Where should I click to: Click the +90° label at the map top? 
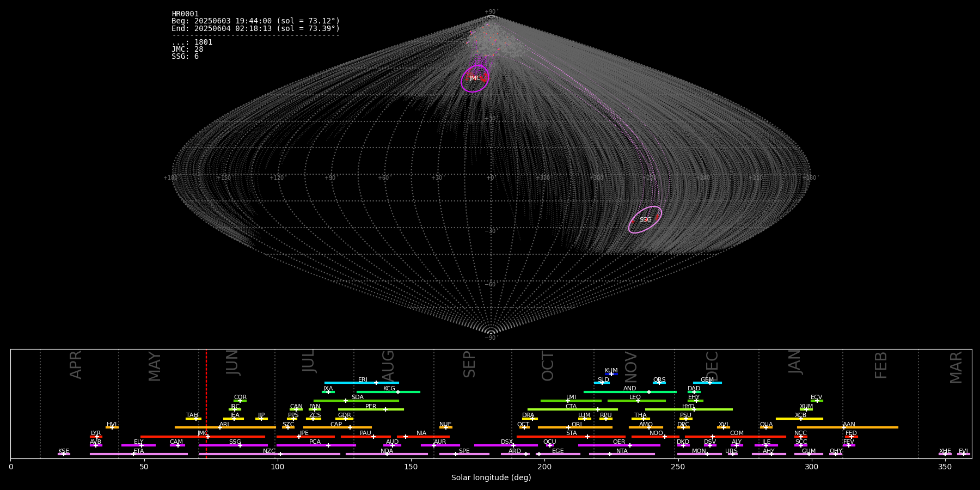point(491,12)
